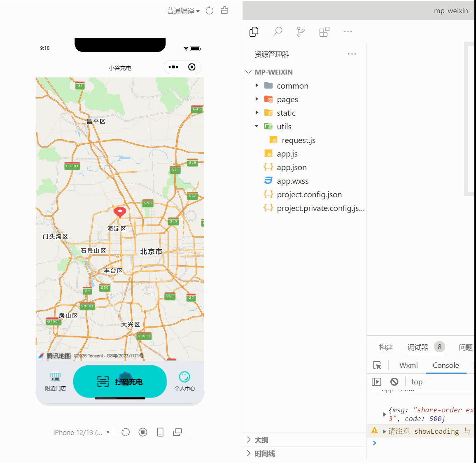
Task: Click the detach simulator window icon
Action: (177, 432)
